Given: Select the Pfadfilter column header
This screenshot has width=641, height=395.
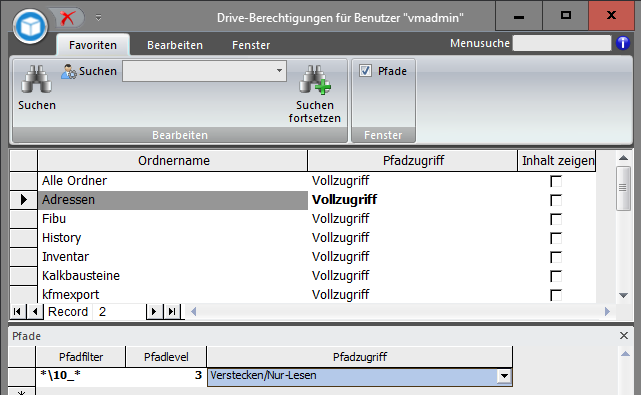Looking at the screenshot, I should [81, 357].
